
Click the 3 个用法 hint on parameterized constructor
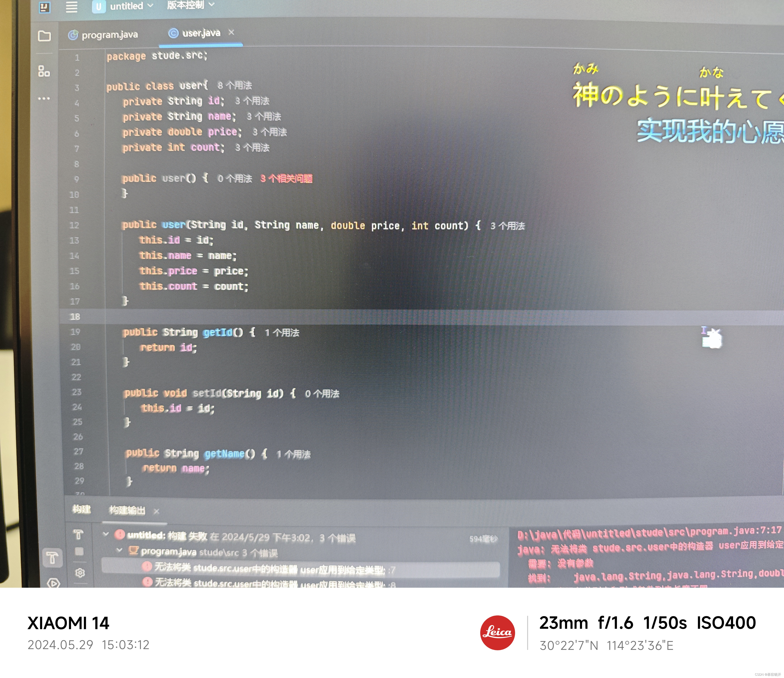point(508,226)
